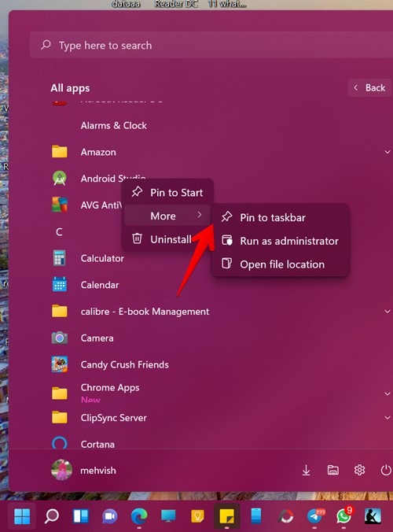The width and height of the screenshot is (393, 532).
Task: Click the calibre folder icon
Action: 60,311
